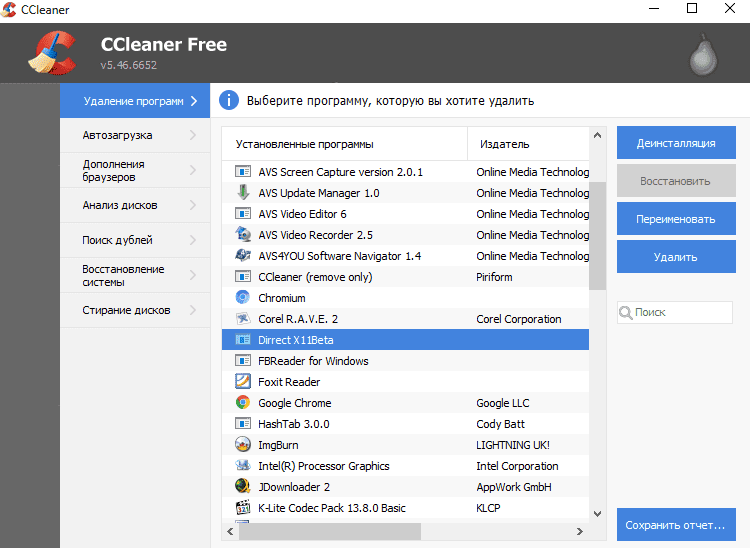Screen dimensions: 750x548
Task: Click the vertical scrollbar thumb
Action: point(597,236)
